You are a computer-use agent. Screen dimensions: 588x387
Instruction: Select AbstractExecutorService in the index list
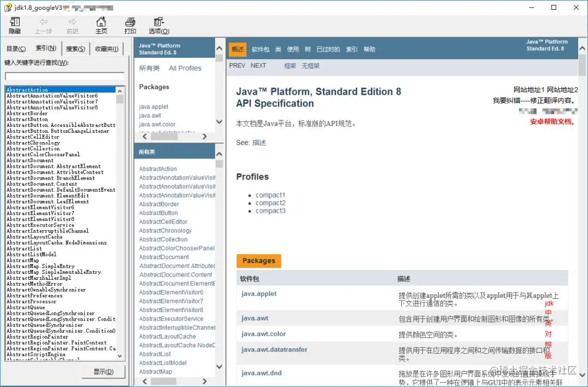click(40, 225)
